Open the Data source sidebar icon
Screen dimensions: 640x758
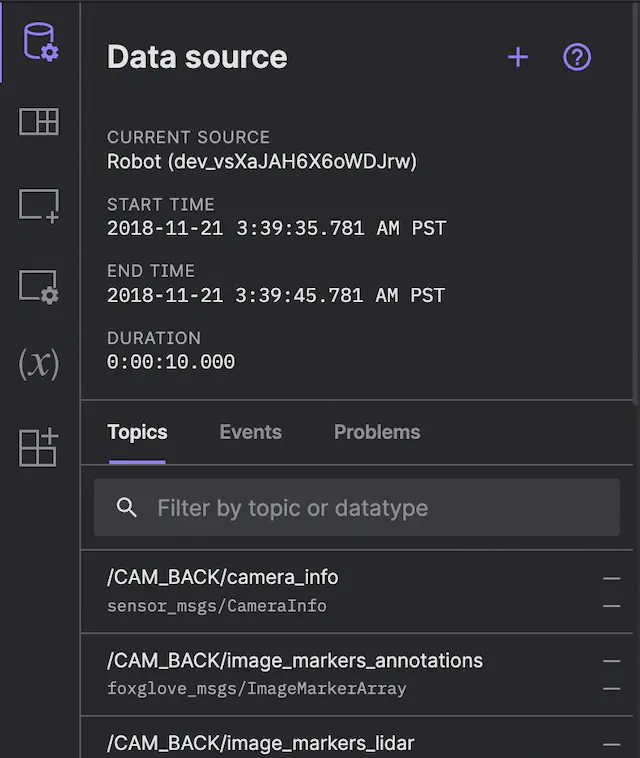[x=40, y=43]
